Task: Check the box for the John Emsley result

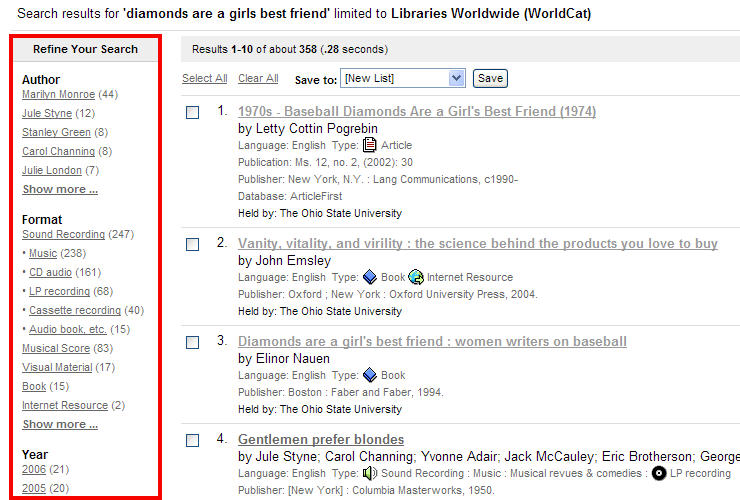Action: coord(193,245)
